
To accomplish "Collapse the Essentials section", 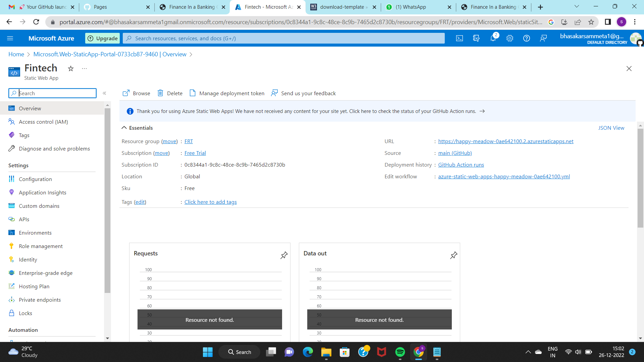I will pyautogui.click(x=124, y=128).
